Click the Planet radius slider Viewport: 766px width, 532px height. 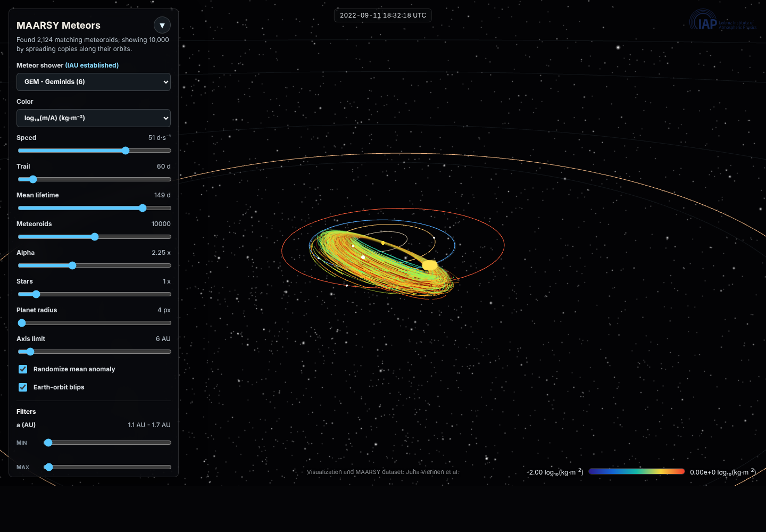pos(95,323)
